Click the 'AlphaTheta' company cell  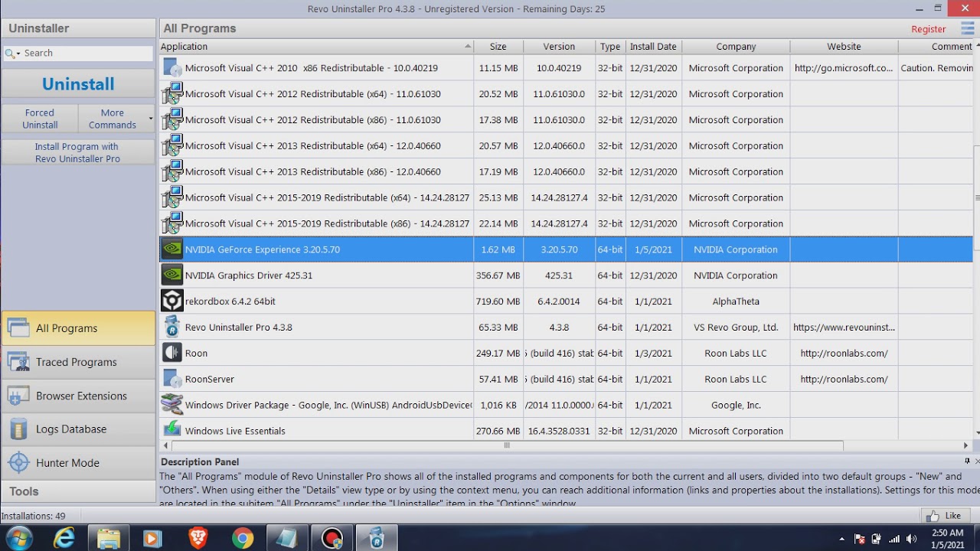[736, 302]
